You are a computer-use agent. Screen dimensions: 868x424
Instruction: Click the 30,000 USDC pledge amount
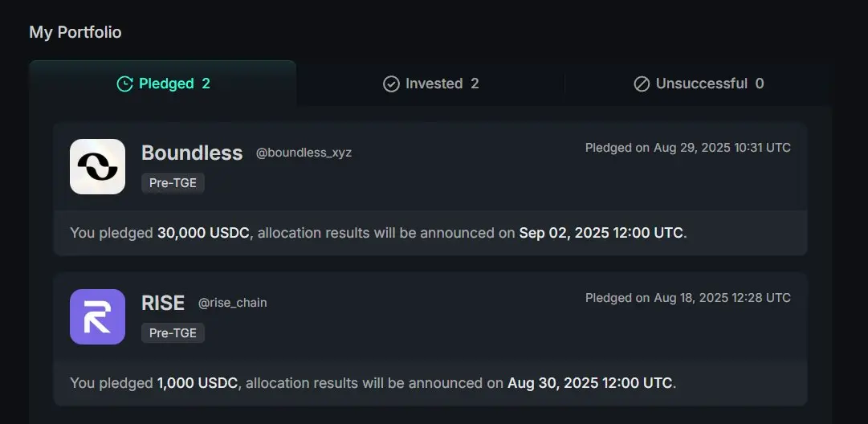[203, 233]
